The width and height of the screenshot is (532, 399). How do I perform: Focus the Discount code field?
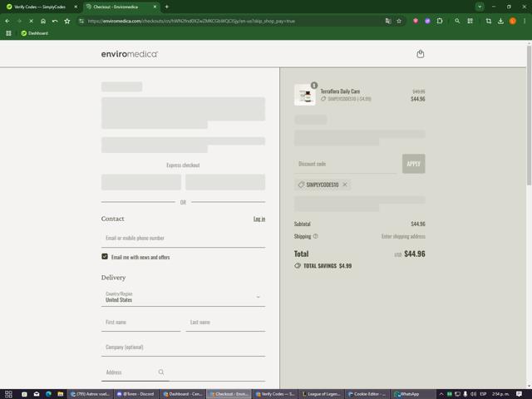345,164
